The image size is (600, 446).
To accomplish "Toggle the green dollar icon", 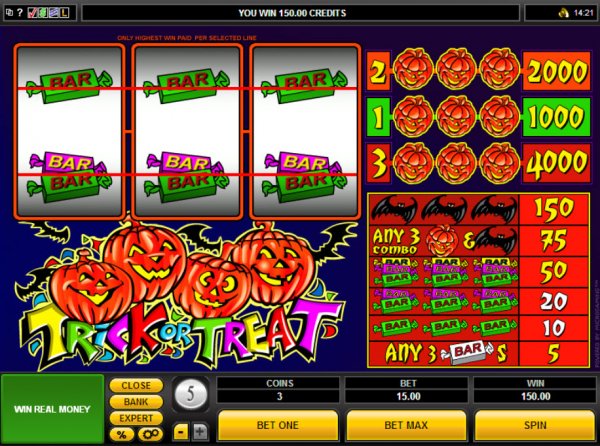I will 43,13.
